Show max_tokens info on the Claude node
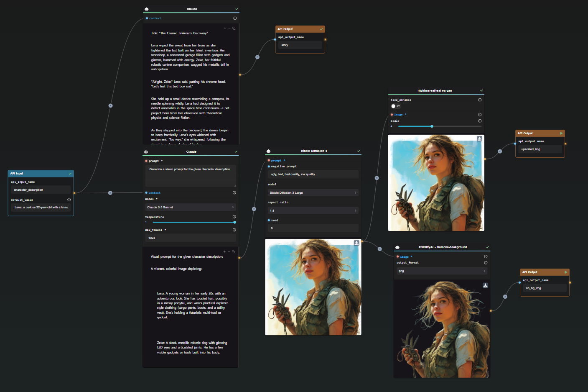This screenshot has width=588, height=392. click(x=234, y=230)
